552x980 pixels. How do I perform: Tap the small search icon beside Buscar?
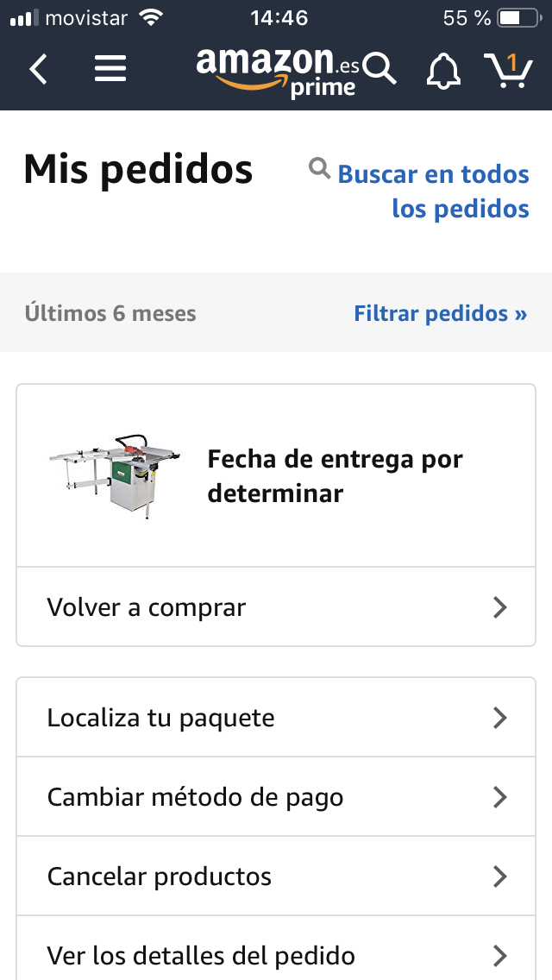(320, 169)
